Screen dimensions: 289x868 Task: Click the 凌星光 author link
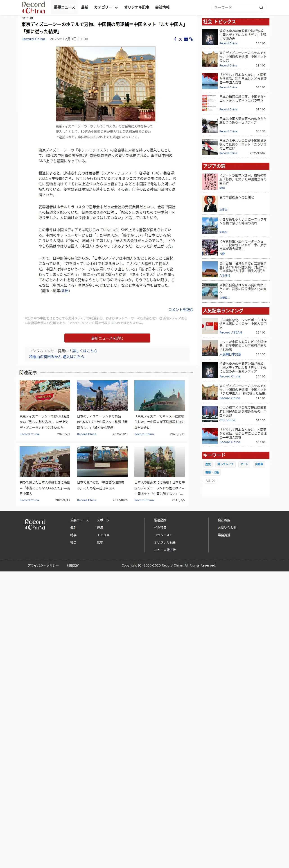224,210
